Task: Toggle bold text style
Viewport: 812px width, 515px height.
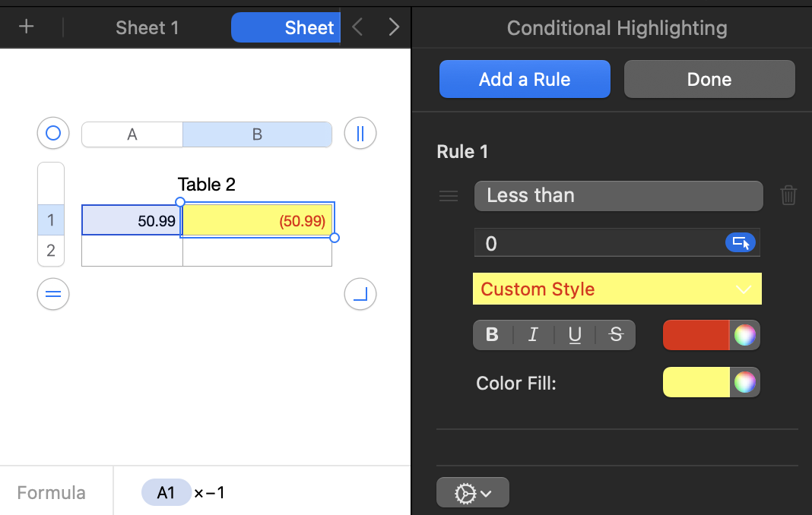Action: click(493, 335)
